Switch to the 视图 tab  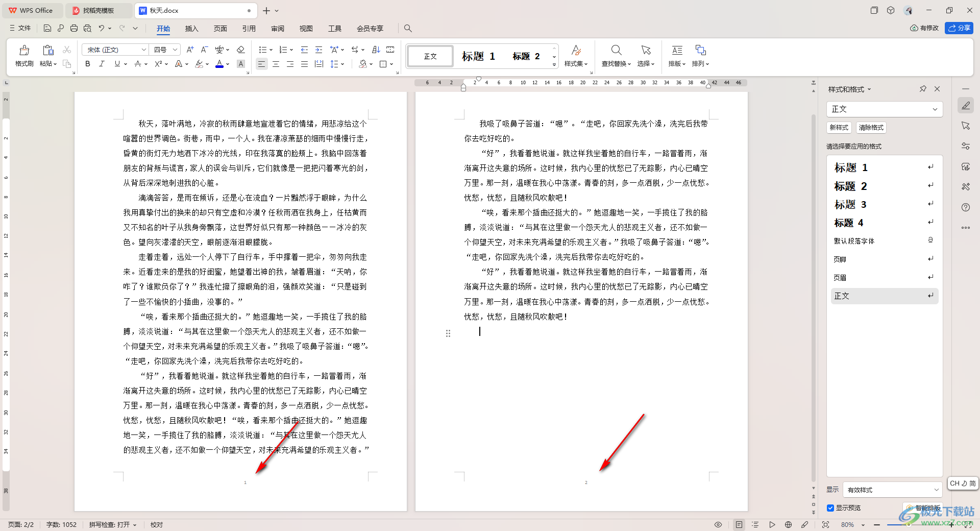click(x=306, y=29)
